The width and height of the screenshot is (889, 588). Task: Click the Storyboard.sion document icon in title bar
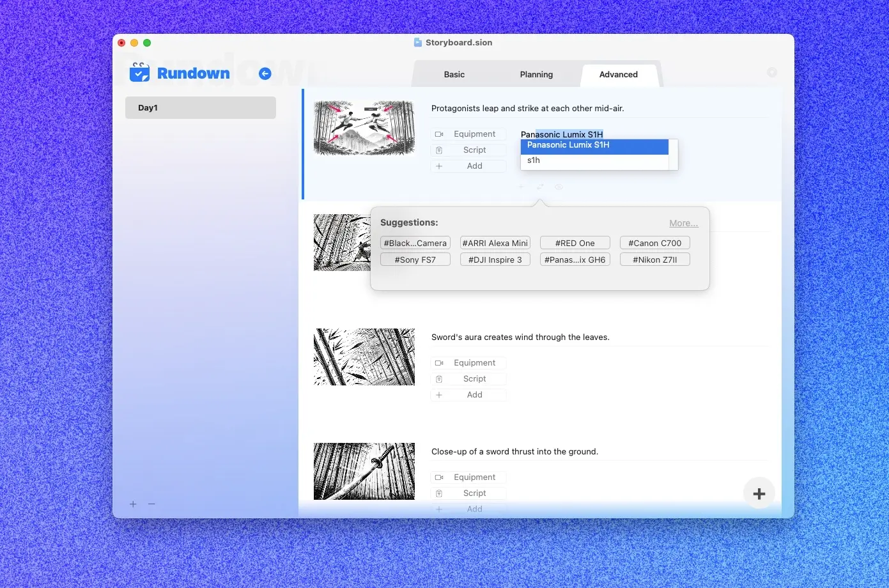(418, 43)
